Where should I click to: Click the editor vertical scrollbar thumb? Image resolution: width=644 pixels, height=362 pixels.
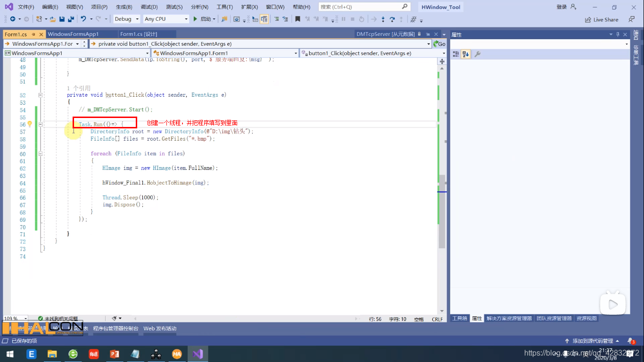(442, 211)
